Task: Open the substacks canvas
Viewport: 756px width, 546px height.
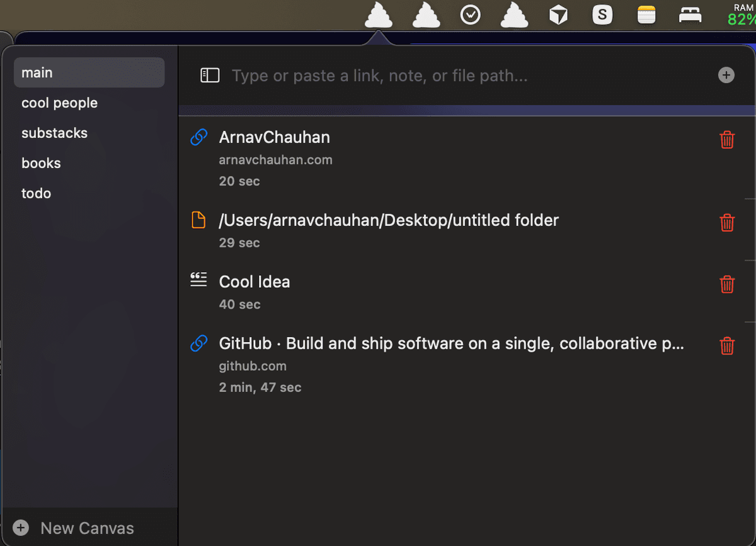Action: click(54, 133)
